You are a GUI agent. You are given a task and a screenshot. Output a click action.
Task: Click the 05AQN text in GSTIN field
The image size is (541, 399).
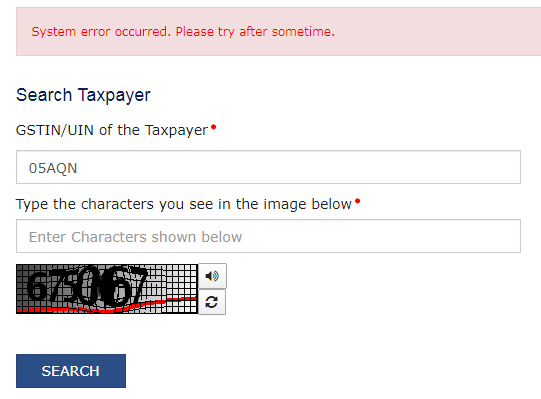point(53,168)
